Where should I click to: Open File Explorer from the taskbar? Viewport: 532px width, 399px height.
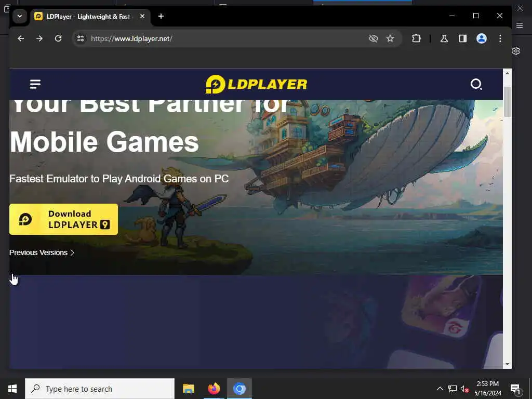[x=188, y=389]
